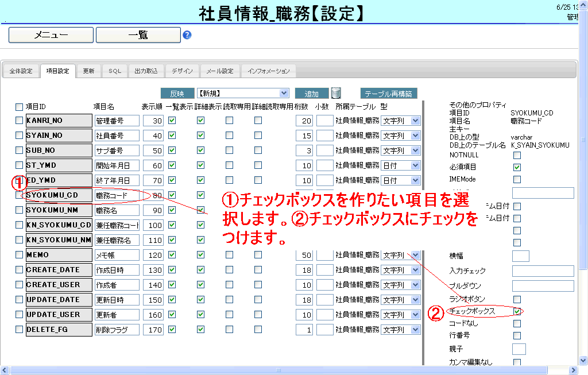Image resolution: width=588 pixels, height=375 pixels.
Task: Open the SQL tab
Action: click(x=115, y=71)
